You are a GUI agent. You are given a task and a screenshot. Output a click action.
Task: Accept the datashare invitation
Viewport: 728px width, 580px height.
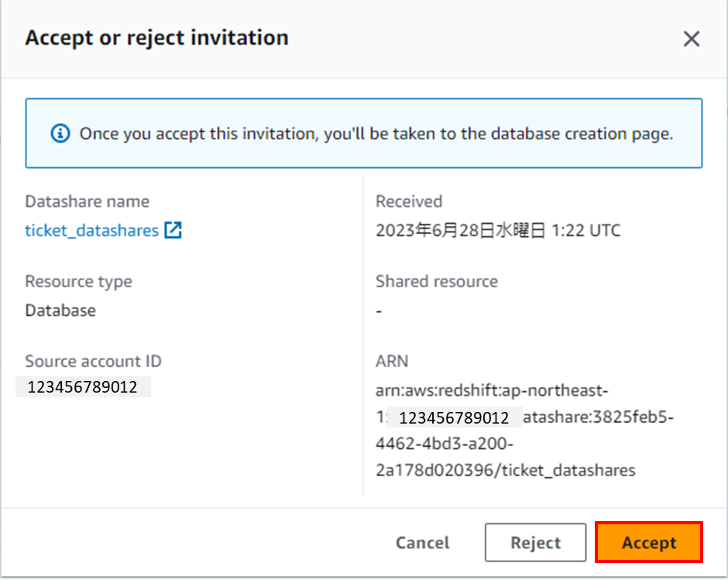(649, 542)
